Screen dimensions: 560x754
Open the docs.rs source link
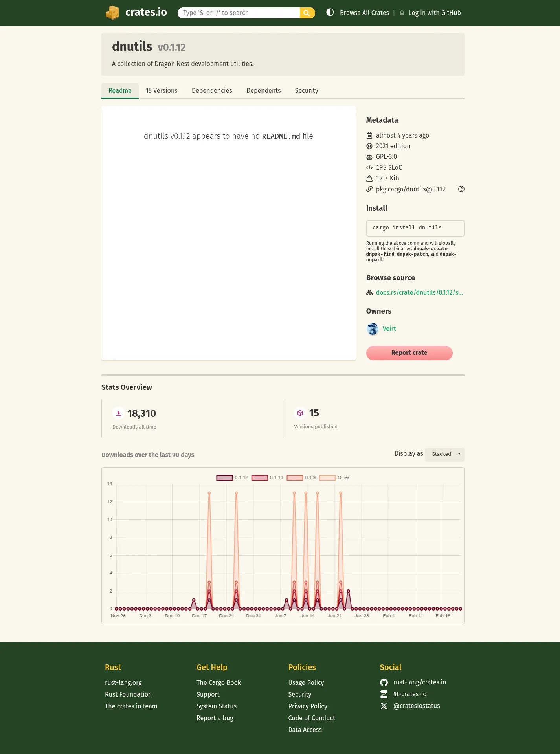click(419, 293)
